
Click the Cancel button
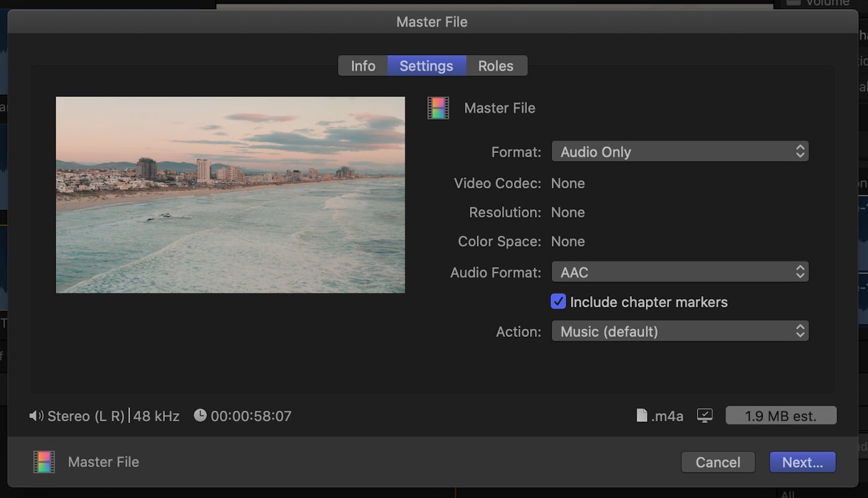click(x=718, y=462)
